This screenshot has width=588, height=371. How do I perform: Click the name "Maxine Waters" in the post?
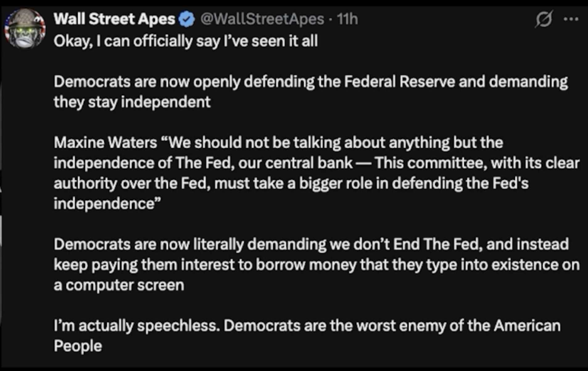click(x=105, y=143)
